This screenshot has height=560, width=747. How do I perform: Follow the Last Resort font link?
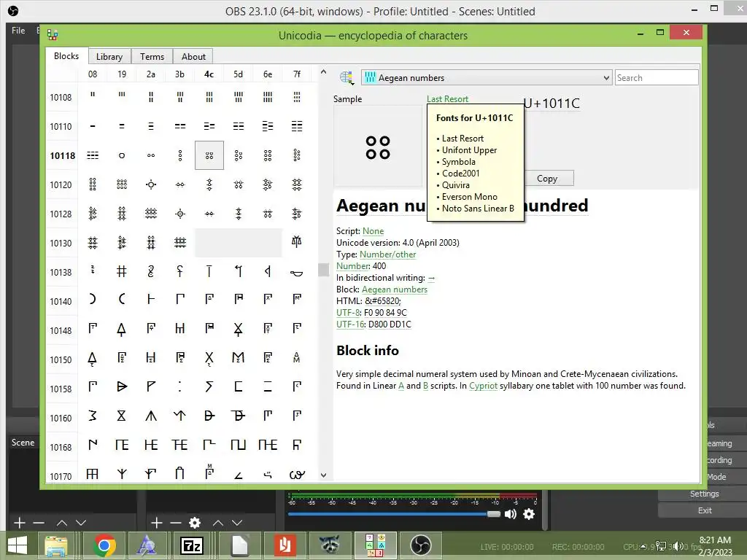(447, 99)
